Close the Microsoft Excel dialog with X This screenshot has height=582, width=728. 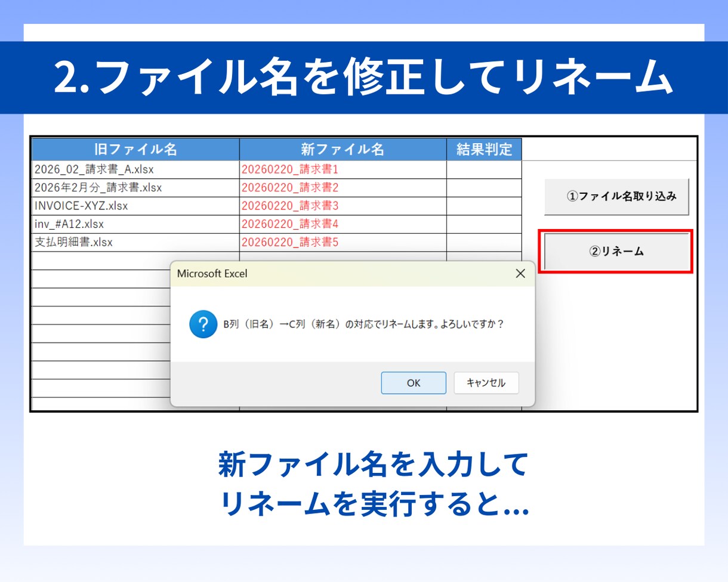(x=520, y=274)
